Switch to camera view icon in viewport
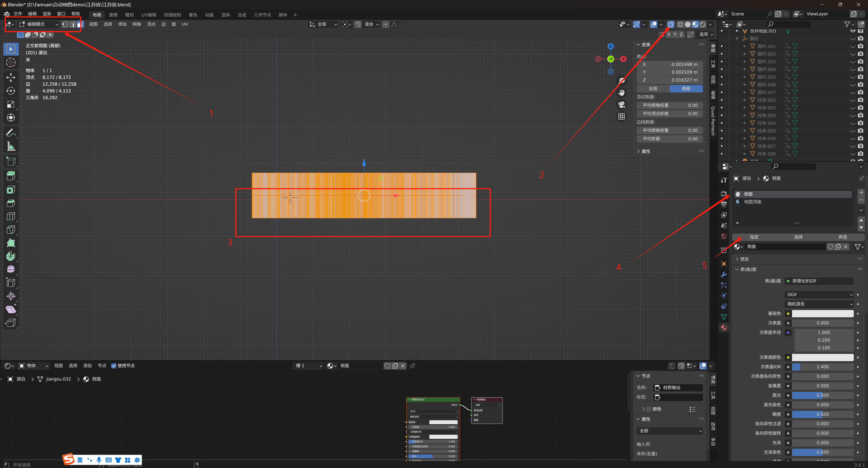This screenshot has width=868, height=468. click(x=622, y=104)
